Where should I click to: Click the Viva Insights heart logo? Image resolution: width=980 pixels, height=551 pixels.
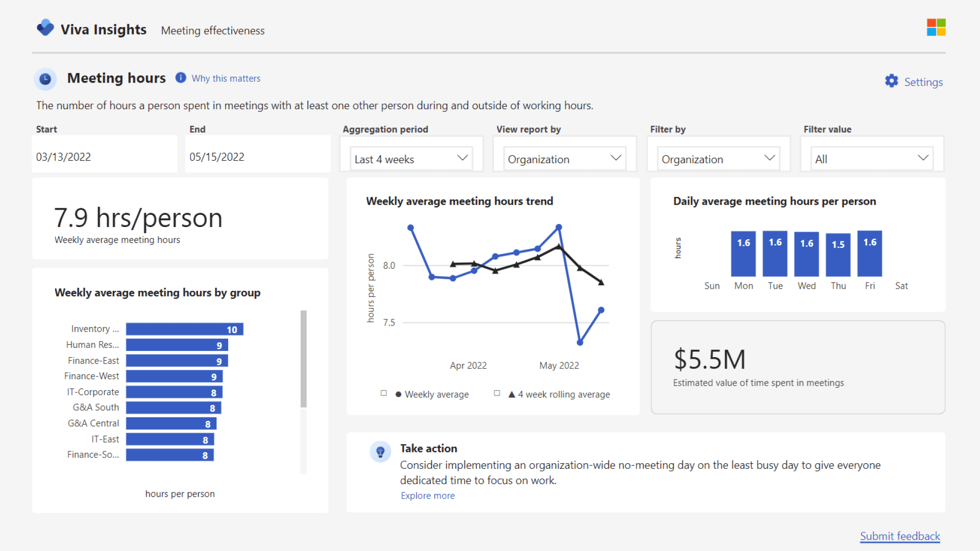tap(45, 28)
